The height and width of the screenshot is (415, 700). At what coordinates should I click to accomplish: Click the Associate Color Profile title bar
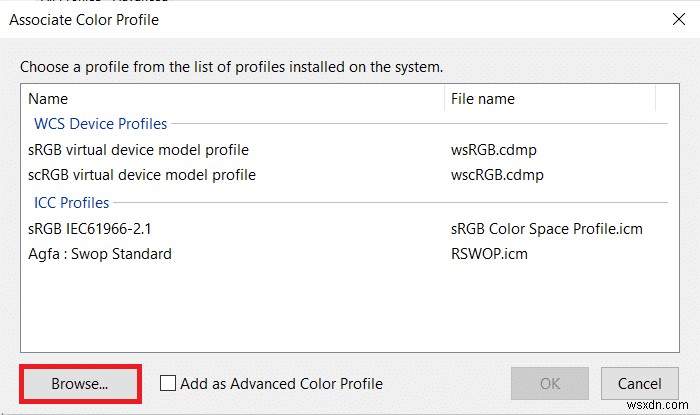(x=300, y=20)
